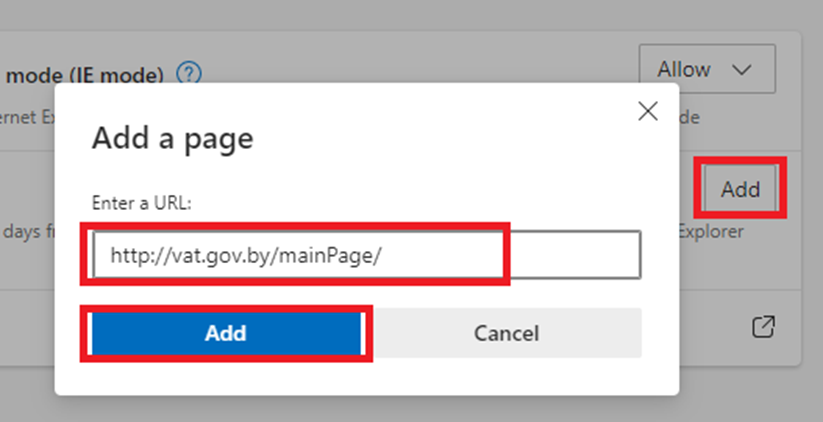823x422 pixels.
Task: Expand the Allow dropdown
Action: pyautogui.click(x=706, y=70)
